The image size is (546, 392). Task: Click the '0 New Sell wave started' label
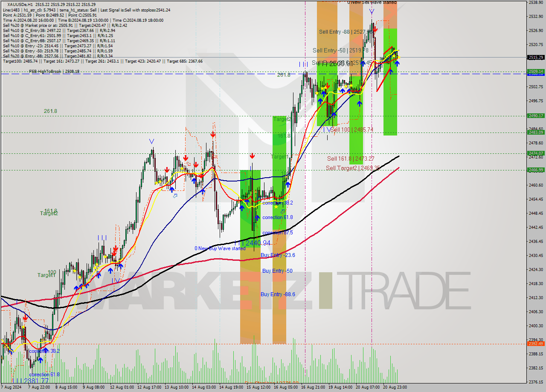coord(372,3)
